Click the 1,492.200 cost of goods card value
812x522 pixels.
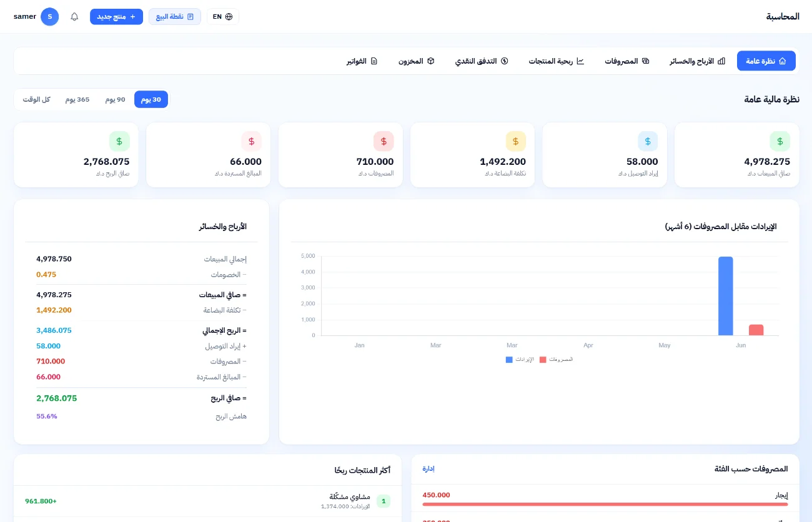(x=503, y=162)
